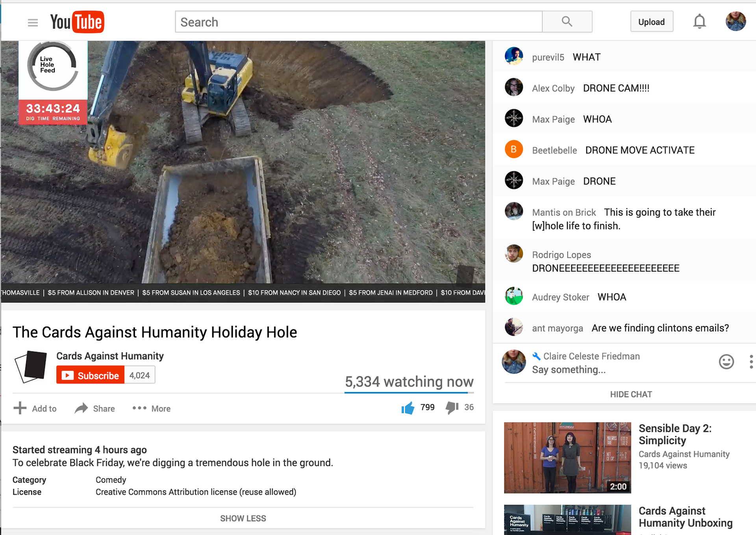Like the video with thumbs up
This screenshot has width=756, height=535.
point(408,408)
